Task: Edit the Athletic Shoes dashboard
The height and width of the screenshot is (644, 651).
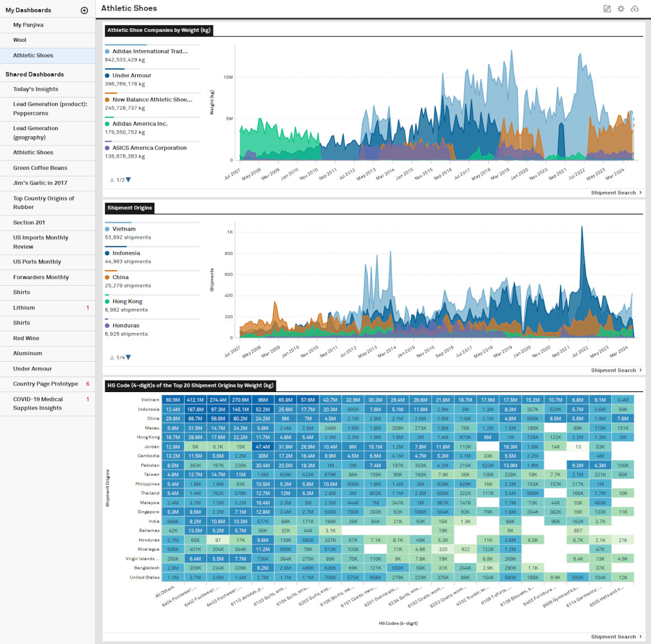Action: pos(607,8)
